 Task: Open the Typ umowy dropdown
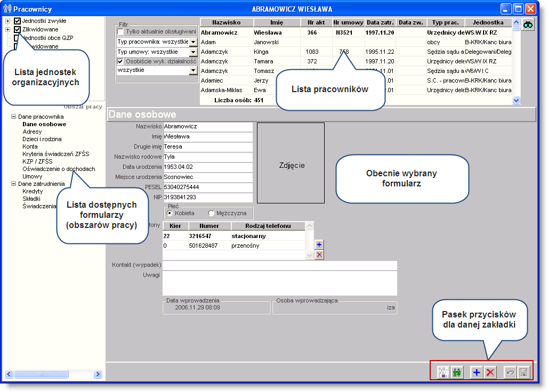click(194, 52)
